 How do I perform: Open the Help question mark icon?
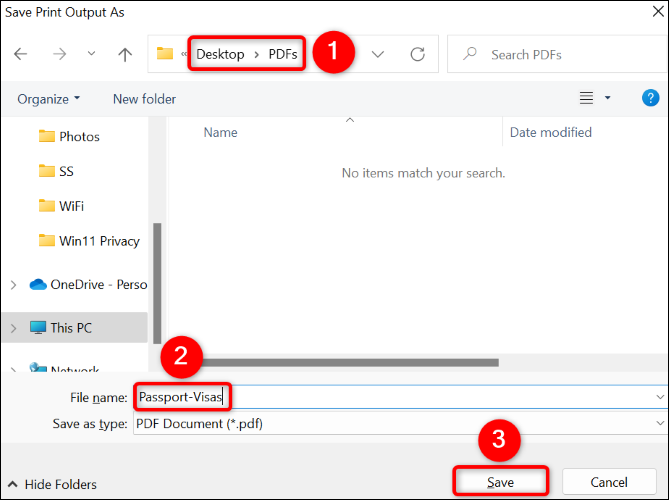click(650, 98)
